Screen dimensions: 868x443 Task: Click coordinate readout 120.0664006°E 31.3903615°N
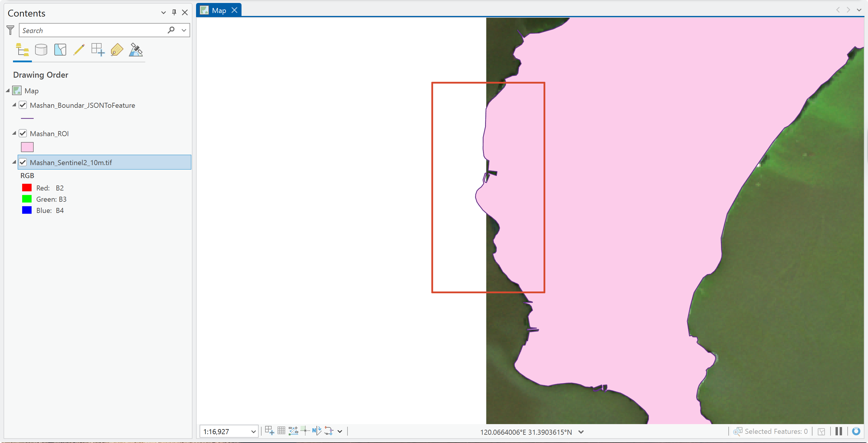click(526, 432)
